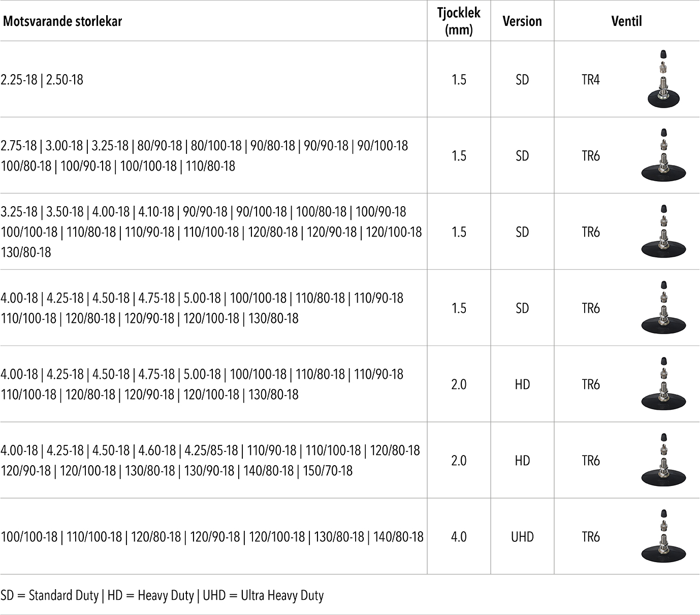The width and height of the screenshot is (700, 615).
Task: Click the Tjocklek (mm) column header
Action: tap(459, 21)
